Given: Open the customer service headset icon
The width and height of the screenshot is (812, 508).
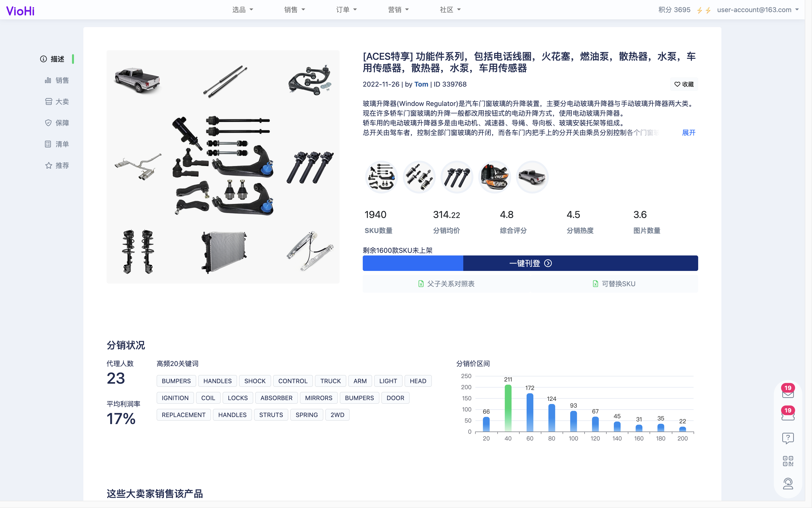Looking at the screenshot, I should (x=788, y=484).
